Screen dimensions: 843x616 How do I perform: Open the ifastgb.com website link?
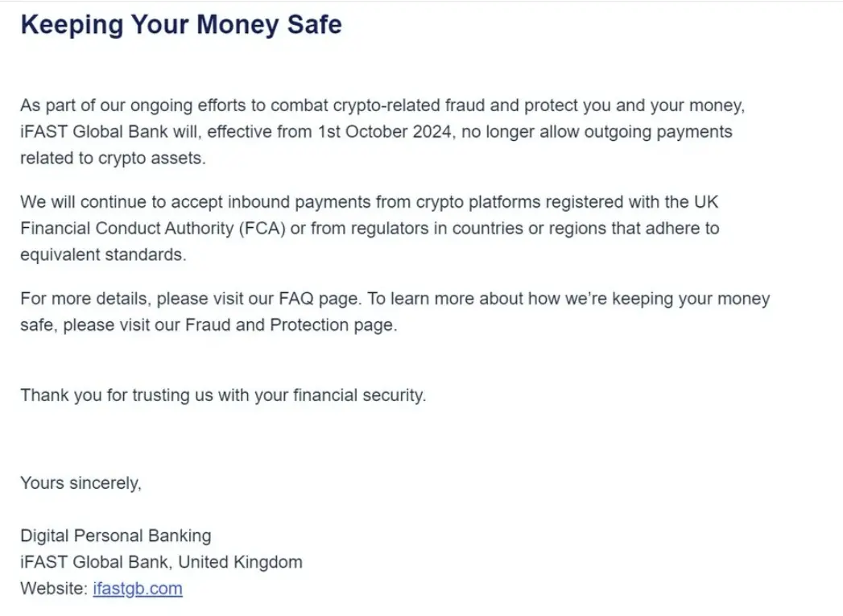[x=138, y=589]
